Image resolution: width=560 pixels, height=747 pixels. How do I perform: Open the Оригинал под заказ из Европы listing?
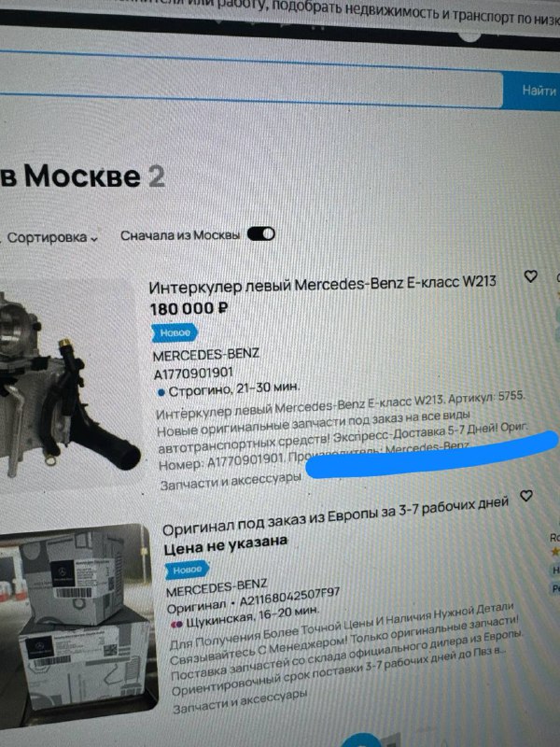(336, 516)
